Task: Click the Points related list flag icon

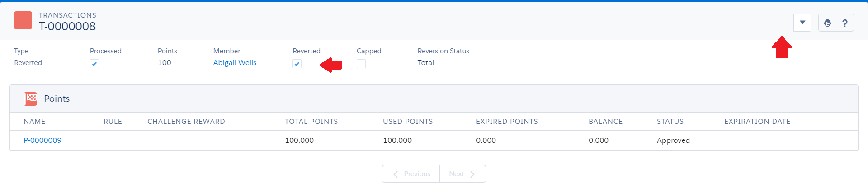Action: (x=30, y=98)
